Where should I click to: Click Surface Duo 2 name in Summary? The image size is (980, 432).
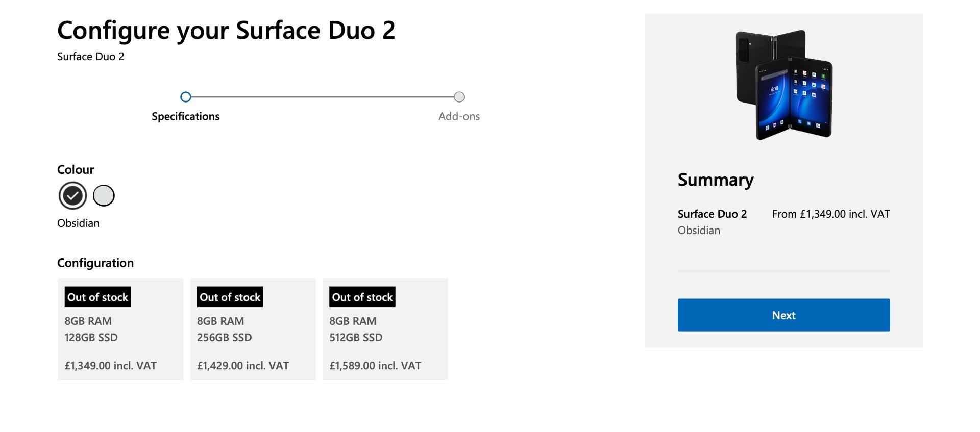712,214
